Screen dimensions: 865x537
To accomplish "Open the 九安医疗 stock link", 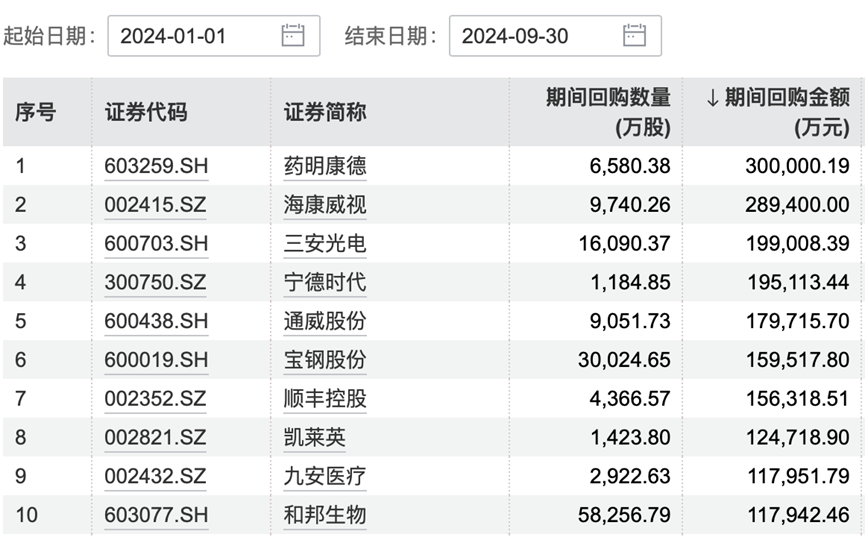I will [x=325, y=476].
